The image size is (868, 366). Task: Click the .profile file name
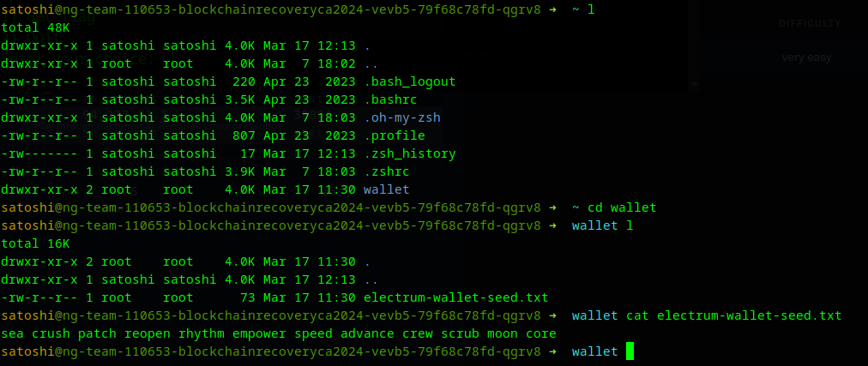395,136
